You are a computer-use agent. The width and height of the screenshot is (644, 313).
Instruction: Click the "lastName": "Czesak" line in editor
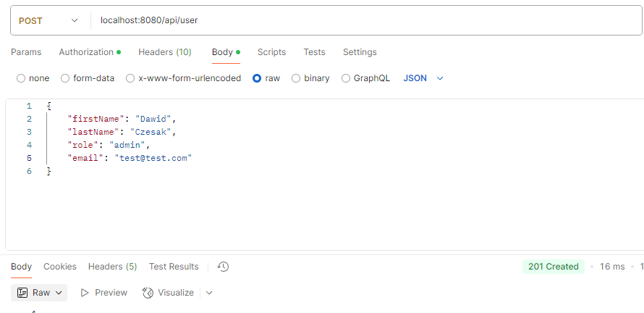tap(122, 132)
